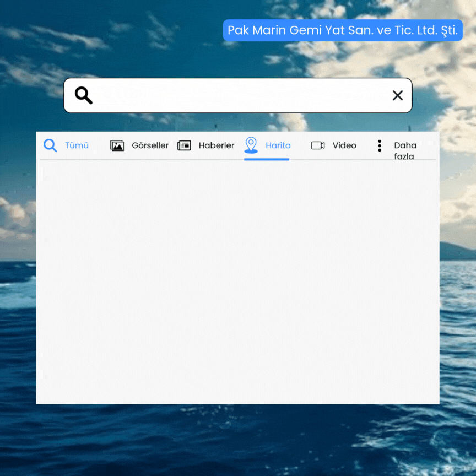Viewport: 476px width, 476px height.
Task: Click the Görseller picture icon
Action: coord(117,145)
